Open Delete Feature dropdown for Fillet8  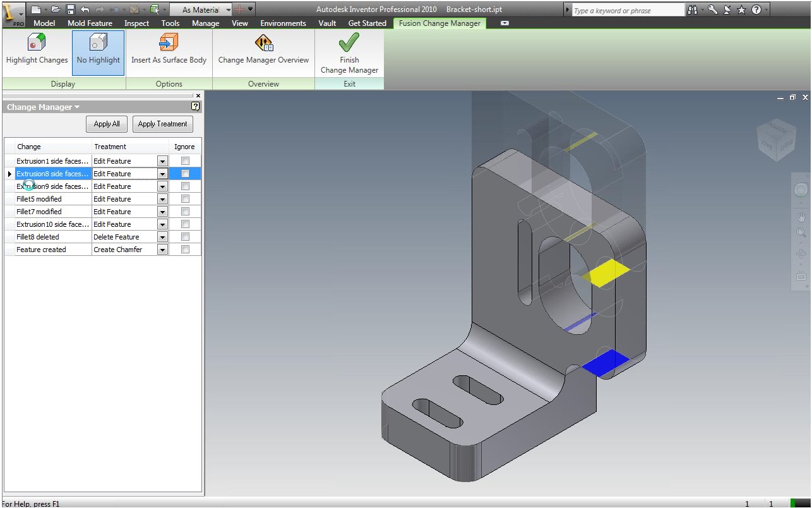[x=162, y=237]
